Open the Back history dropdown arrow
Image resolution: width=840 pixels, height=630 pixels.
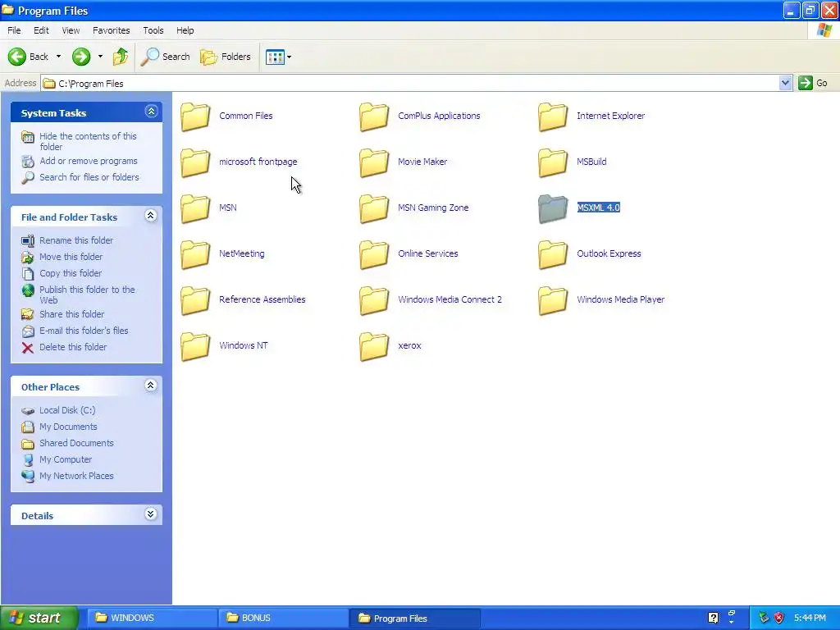click(x=58, y=57)
